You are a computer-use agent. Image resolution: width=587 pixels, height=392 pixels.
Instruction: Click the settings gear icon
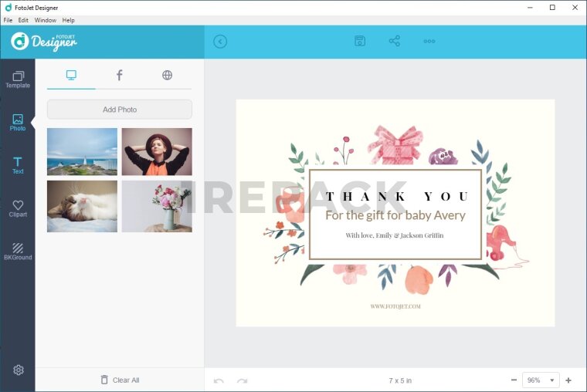pyautogui.click(x=18, y=370)
